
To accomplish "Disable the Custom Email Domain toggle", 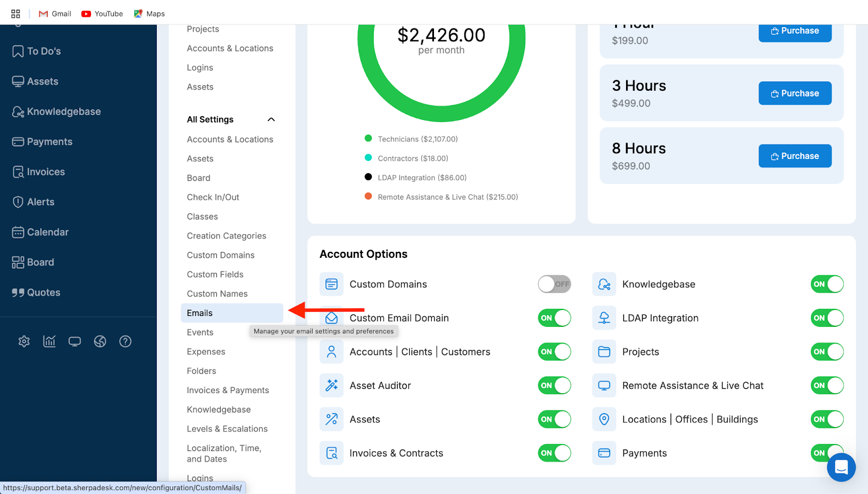I will point(554,318).
